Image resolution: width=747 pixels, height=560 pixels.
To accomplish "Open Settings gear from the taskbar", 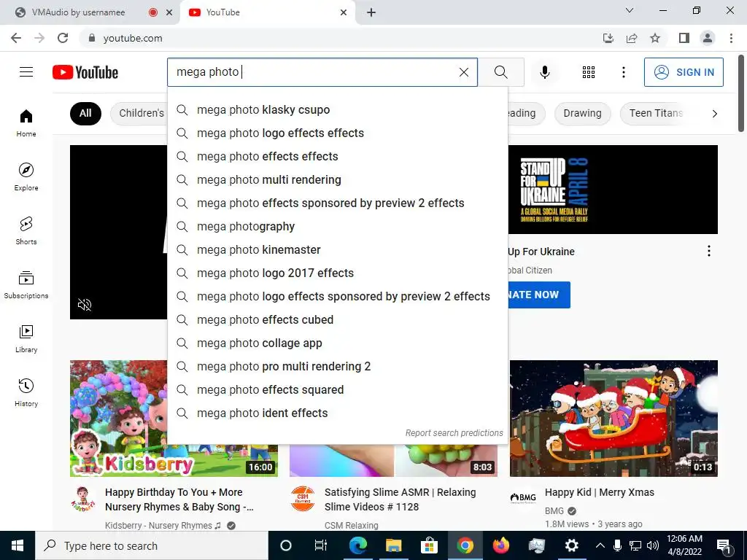I will pos(572,545).
